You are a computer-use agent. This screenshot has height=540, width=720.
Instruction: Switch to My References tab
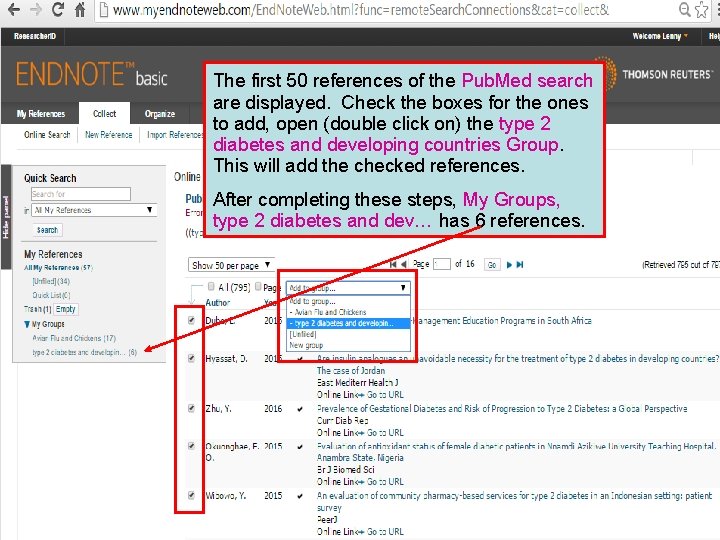(40, 113)
